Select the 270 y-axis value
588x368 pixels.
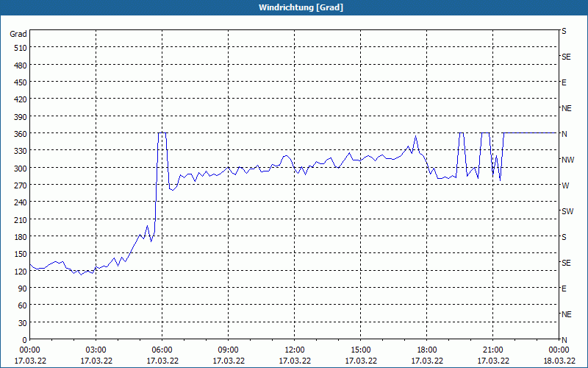click(21, 185)
